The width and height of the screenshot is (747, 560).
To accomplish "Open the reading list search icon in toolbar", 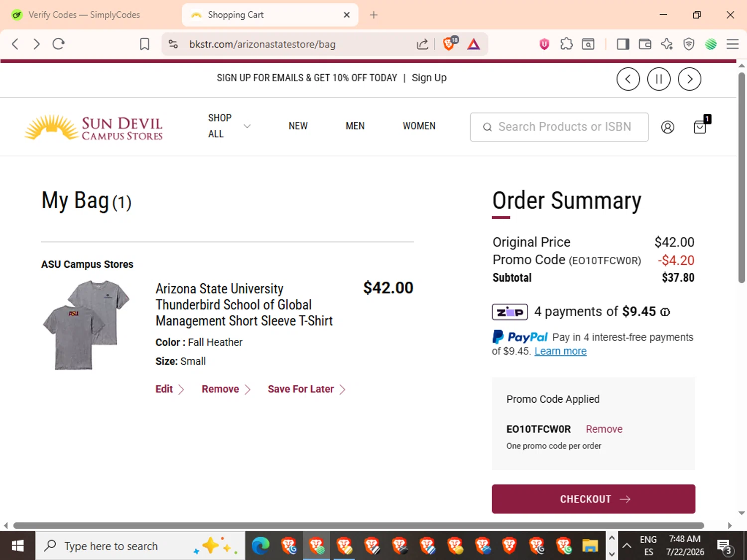I will pyautogui.click(x=588, y=44).
